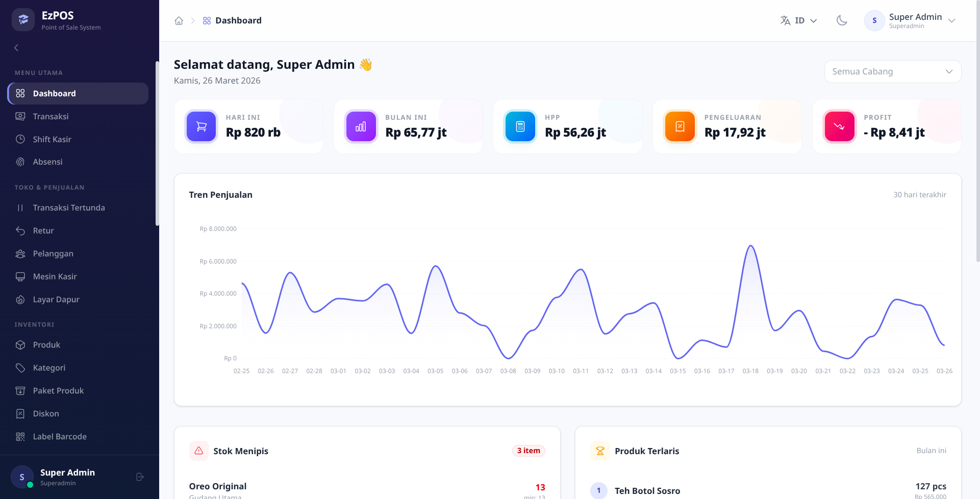
Task: Open the Semua Cabang branch dropdown
Action: coord(892,72)
